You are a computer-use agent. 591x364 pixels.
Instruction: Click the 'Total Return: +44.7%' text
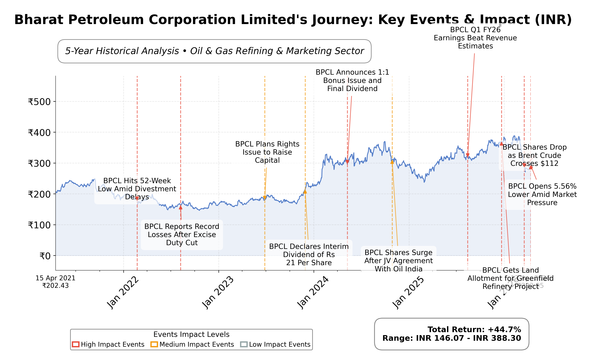pos(474,329)
